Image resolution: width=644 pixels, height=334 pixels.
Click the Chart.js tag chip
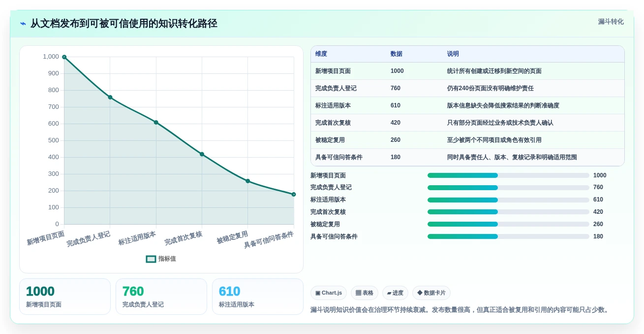coord(329,293)
